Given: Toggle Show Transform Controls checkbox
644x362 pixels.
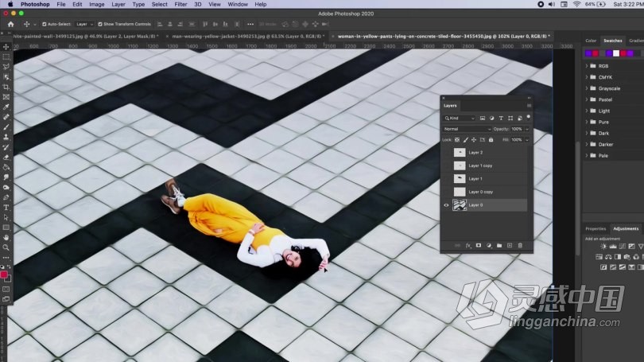Looking at the screenshot, I should (100, 24).
